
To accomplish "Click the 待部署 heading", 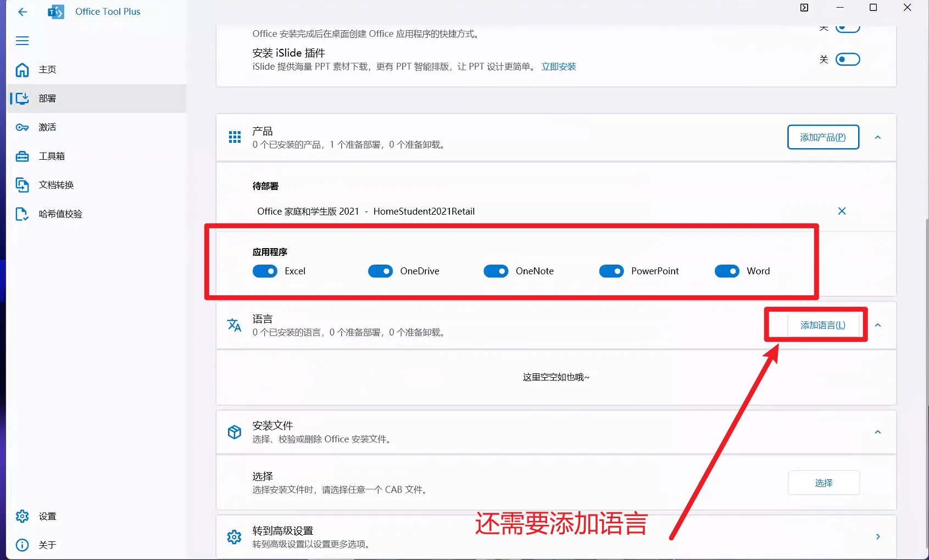I will click(x=265, y=186).
